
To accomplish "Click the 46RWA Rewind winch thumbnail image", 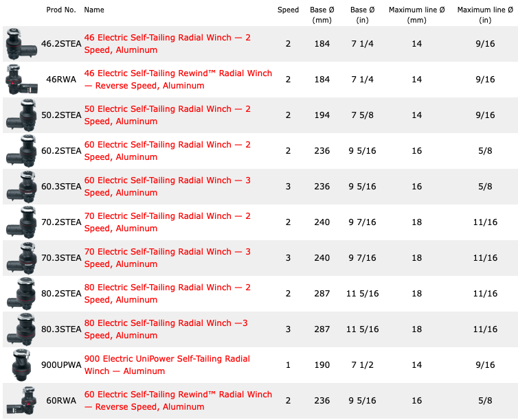I will click(x=21, y=80).
